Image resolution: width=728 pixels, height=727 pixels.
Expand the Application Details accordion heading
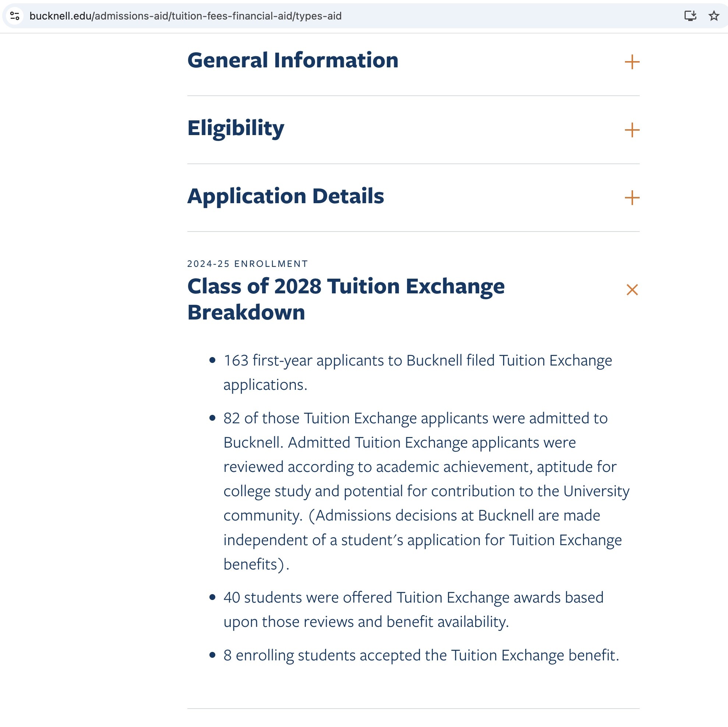285,196
